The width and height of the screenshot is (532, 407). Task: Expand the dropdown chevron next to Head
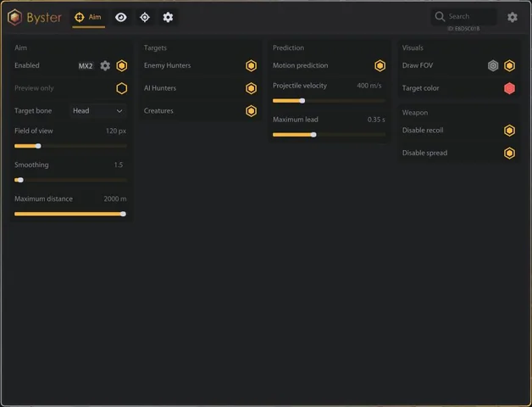click(119, 111)
